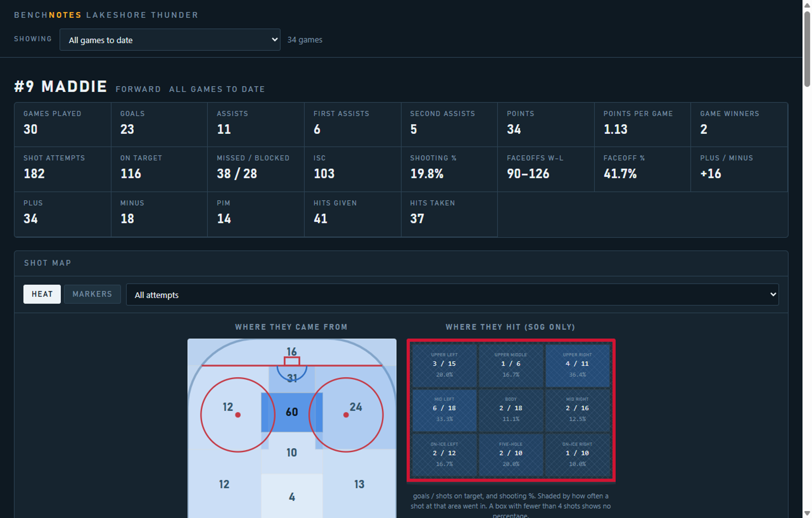
Task: Open the 'All games to date' dropdown
Action: [170, 40]
